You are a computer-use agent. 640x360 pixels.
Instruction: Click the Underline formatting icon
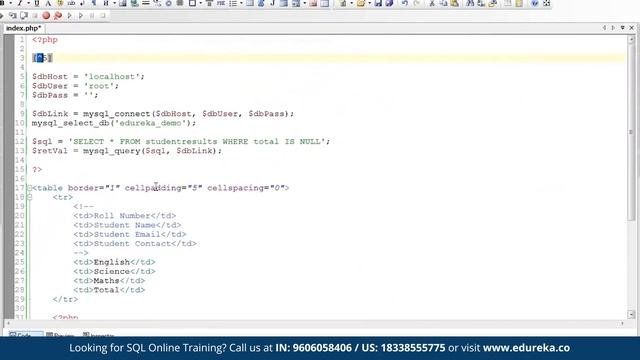[x=37, y=3]
